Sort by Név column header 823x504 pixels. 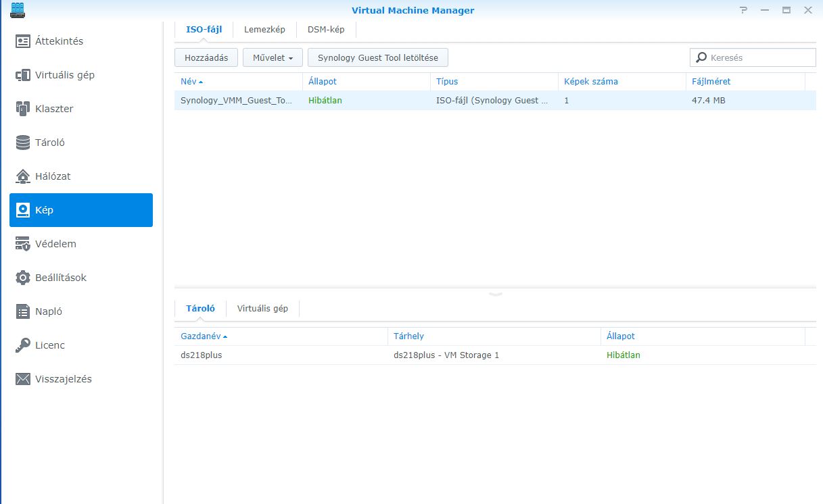[x=189, y=82]
